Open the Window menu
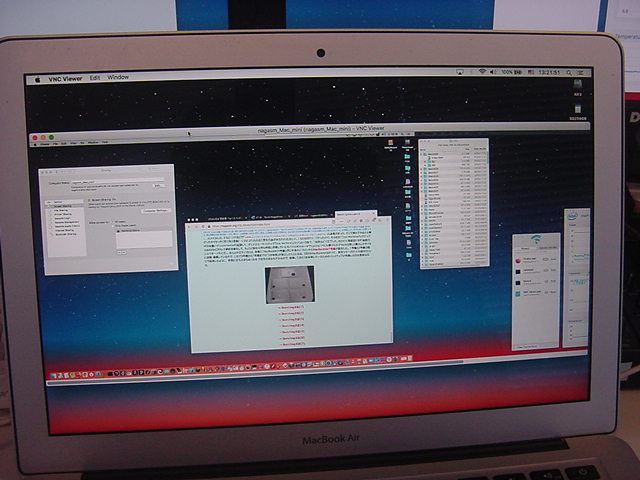This screenshot has height=480, width=640. [x=118, y=77]
